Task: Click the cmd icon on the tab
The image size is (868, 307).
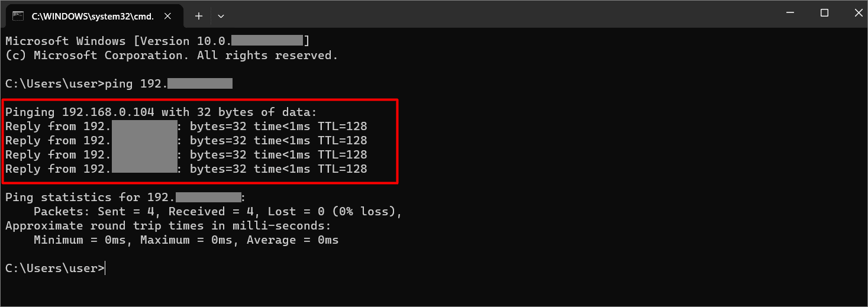Action: (x=18, y=16)
